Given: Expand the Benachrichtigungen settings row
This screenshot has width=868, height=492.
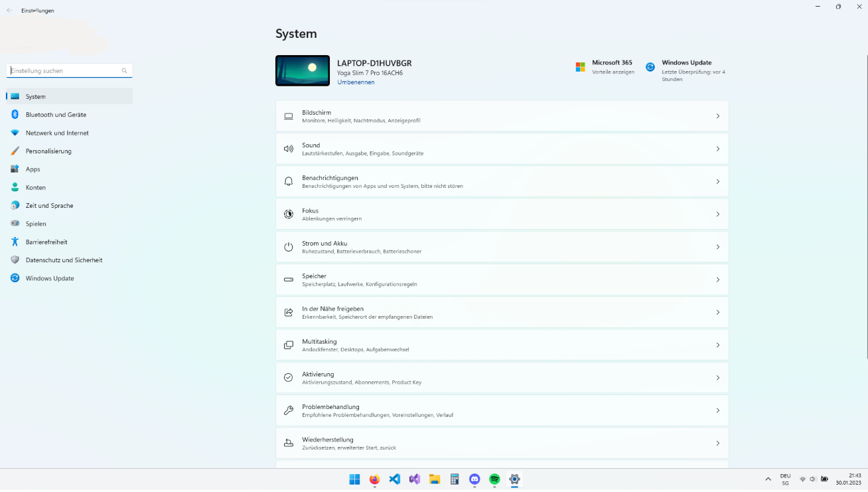Looking at the screenshot, I should click(502, 181).
